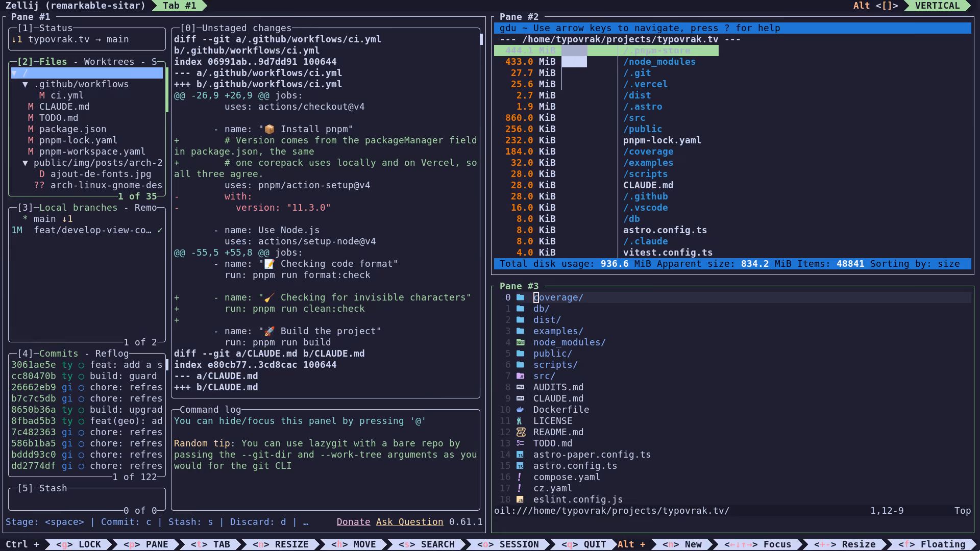Click the Unstaged changes diff scrollbar thumb
This screenshot has height=551, width=980.
tap(481, 39)
